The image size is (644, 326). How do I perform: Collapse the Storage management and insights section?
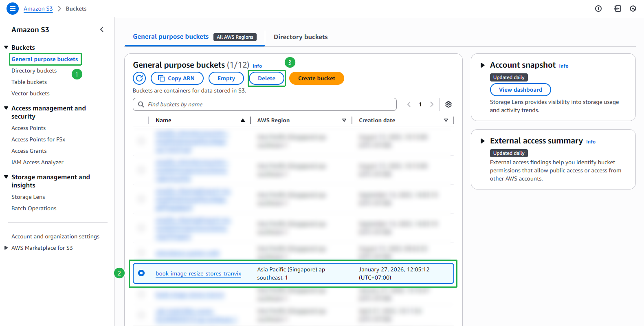(x=6, y=177)
